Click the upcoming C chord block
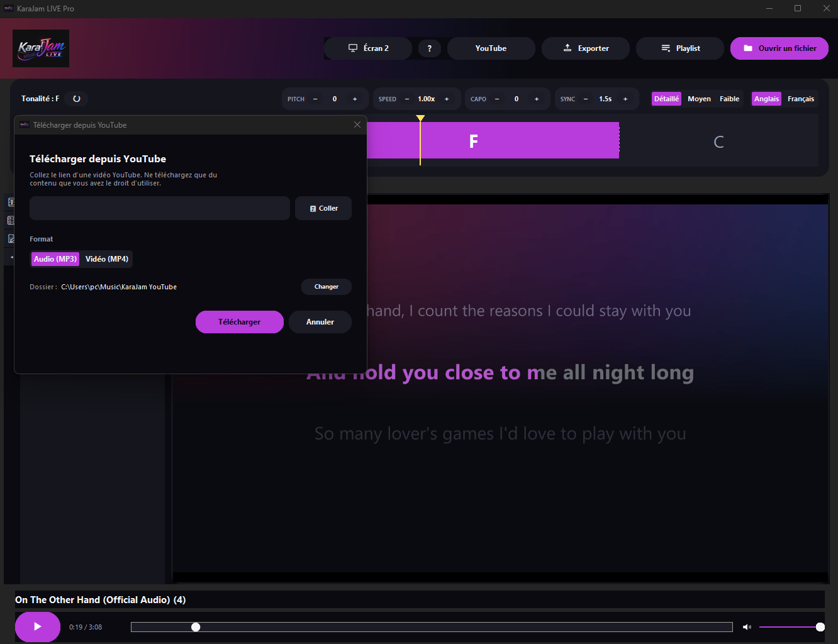The image size is (838, 644). pyautogui.click(x=718, y=142)
